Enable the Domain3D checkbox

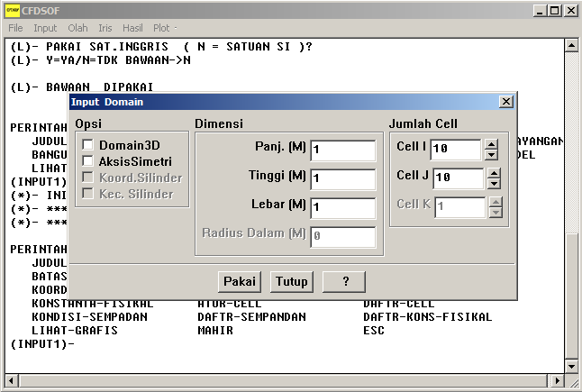[x=87, y=145]
